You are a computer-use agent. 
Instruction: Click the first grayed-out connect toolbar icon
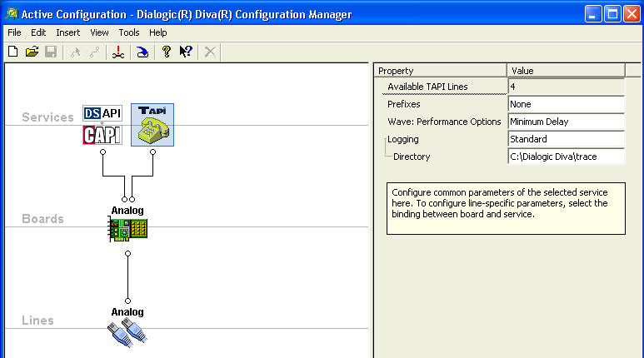tap(75, 52)
